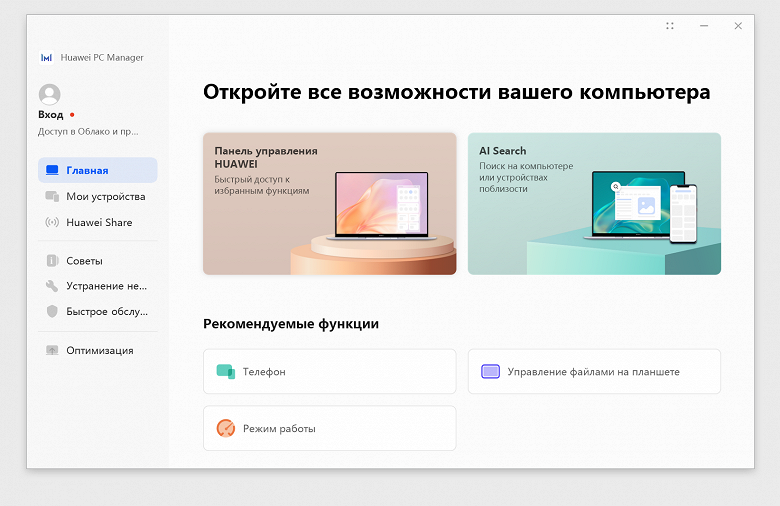Click the Huawei PC Manager logo icon

pos(46,58)
